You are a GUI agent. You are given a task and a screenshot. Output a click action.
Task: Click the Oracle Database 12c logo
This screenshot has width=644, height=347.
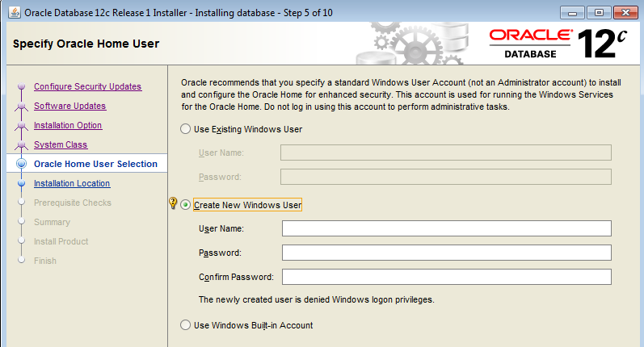click(558, 44)
